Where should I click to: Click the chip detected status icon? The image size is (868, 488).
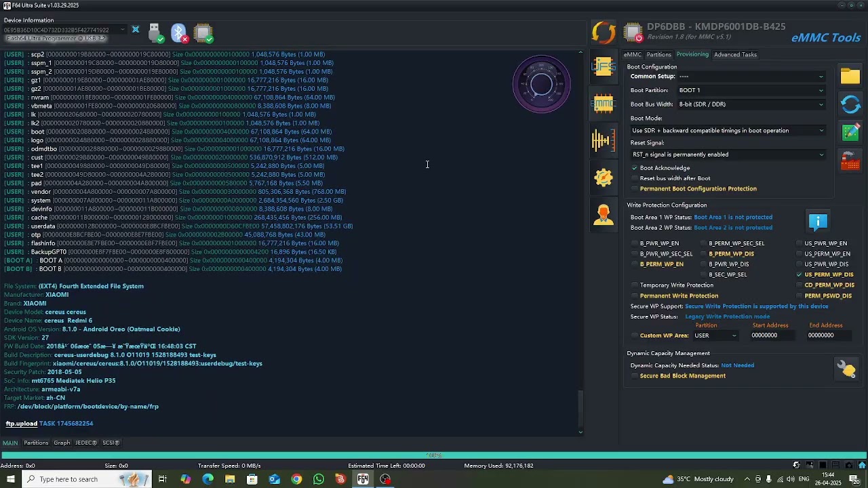[203, 33]
